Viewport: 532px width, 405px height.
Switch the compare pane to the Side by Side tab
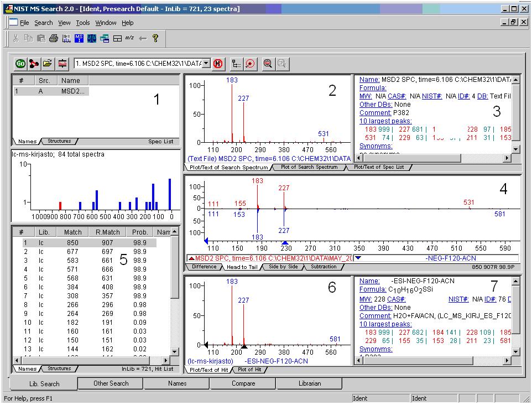coord(283,267)
